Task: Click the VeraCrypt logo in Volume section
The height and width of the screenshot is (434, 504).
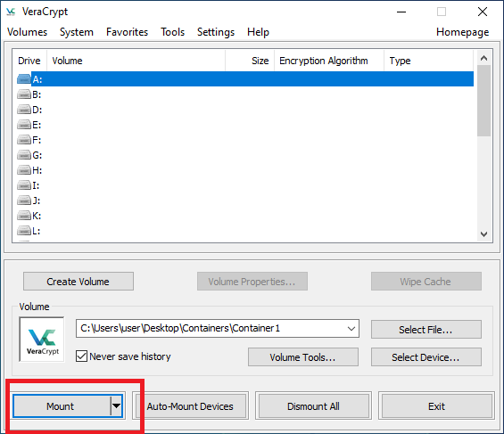Action: click(x=42, y=340)
